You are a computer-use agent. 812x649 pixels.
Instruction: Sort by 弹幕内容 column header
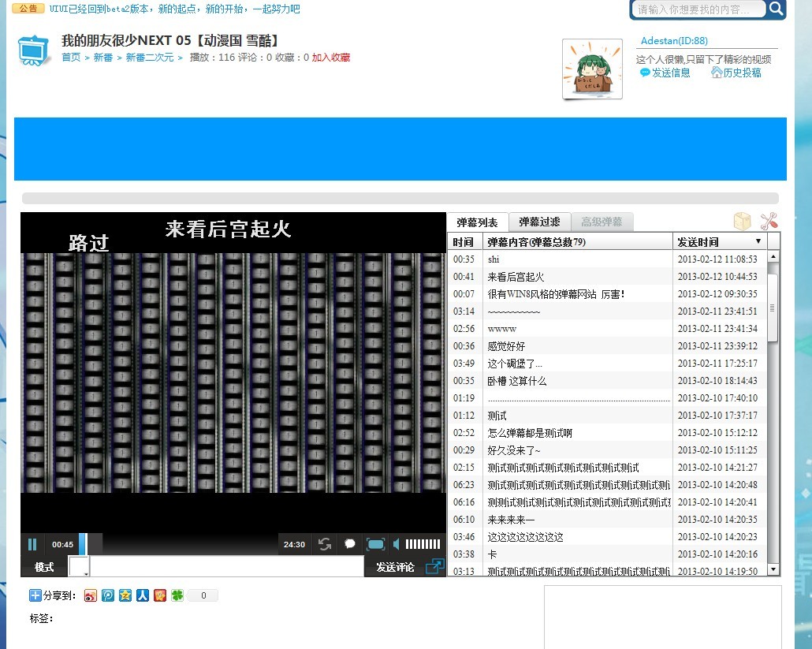click(577, 242)
